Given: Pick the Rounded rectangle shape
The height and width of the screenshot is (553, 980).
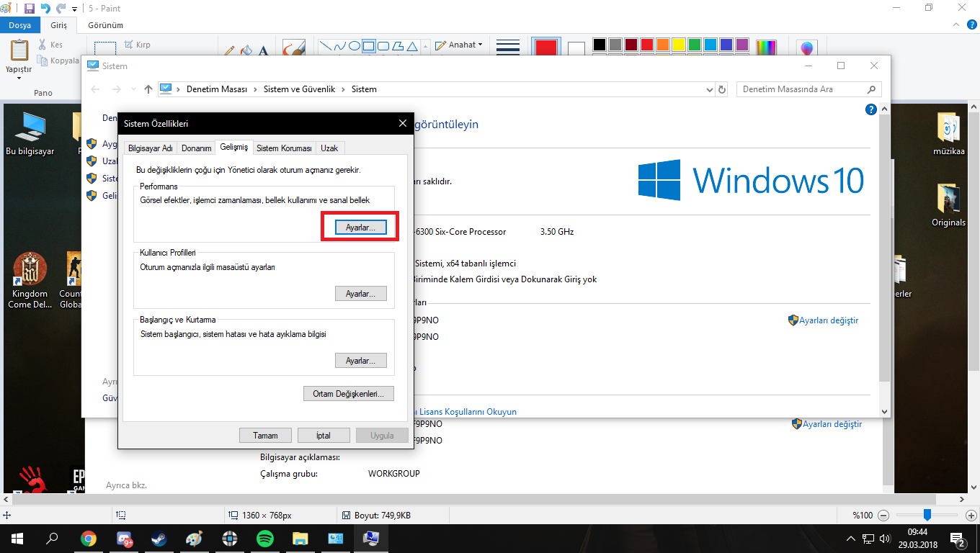Looking at the screenshot, I should [383, 45].
